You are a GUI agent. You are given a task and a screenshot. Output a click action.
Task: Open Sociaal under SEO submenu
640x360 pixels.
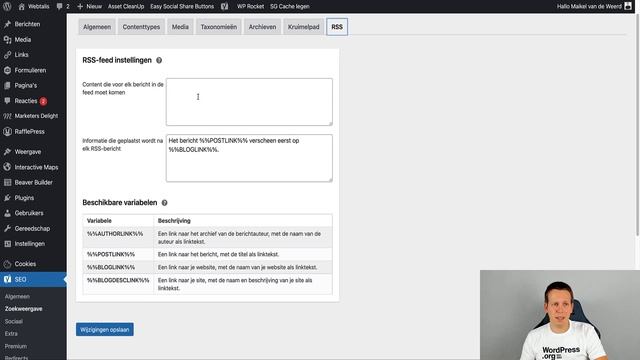[14, 322]
